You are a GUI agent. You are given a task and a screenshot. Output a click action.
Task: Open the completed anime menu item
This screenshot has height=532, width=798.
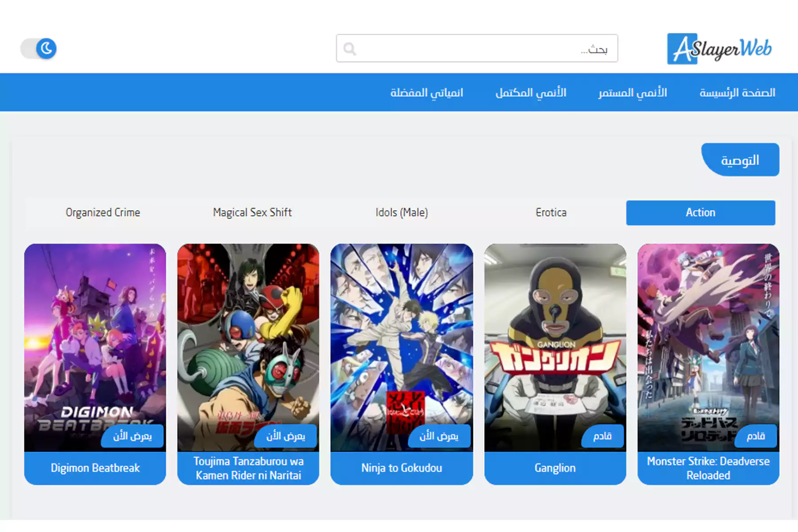pyautogui.click(x=531, y=93)
